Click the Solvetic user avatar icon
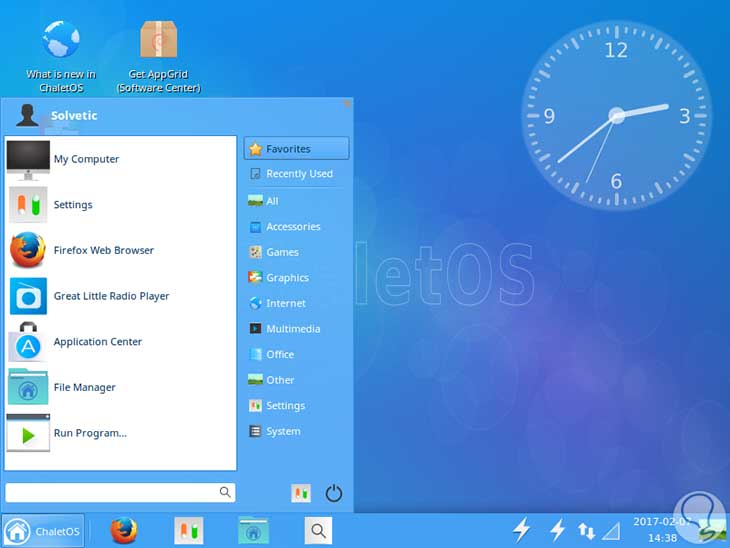Image resolution: width=730 pixels, height=548 pixels. 27,115
